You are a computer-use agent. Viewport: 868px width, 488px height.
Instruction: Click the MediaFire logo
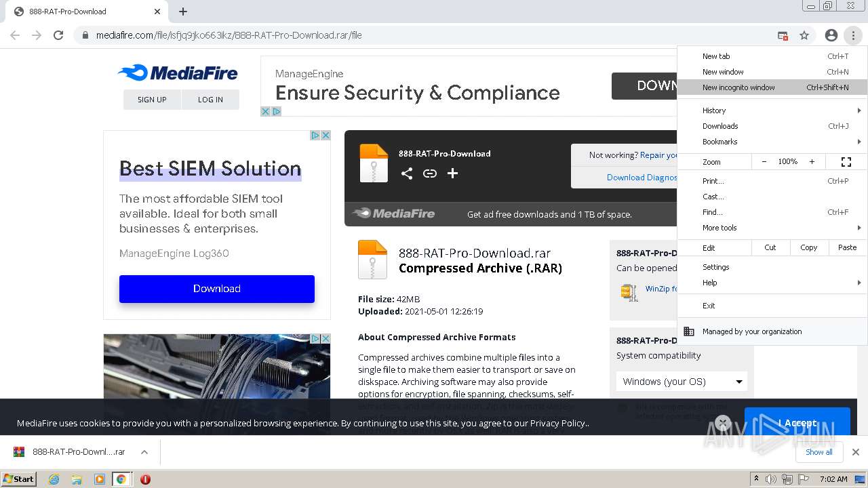click(178, 73)
